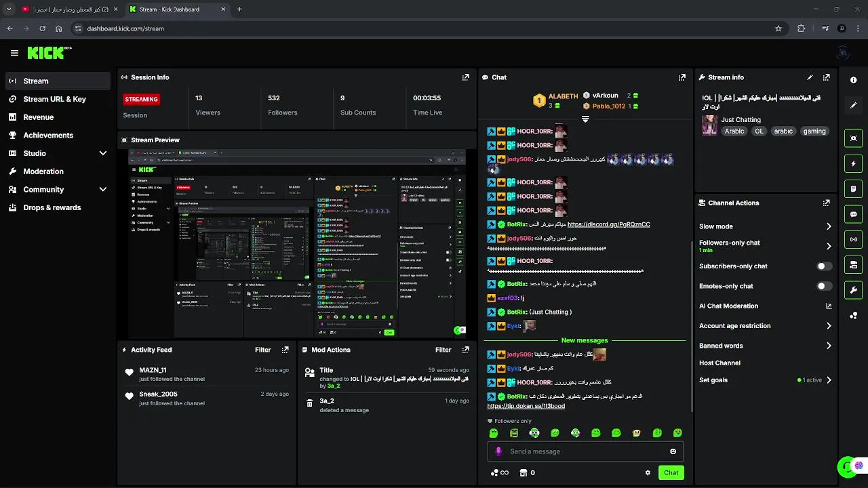Expand the Community sidebar section
The image size is (868, 488).
103,190
